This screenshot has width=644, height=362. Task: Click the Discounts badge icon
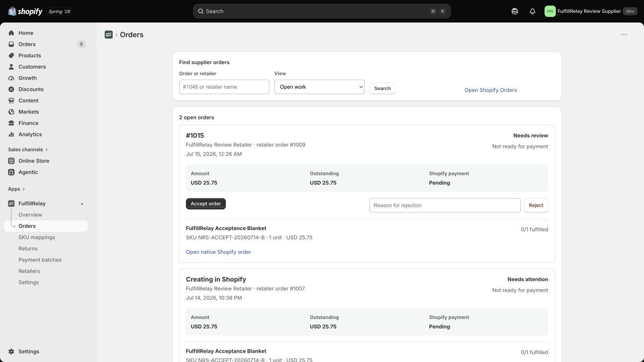point(11,89)
